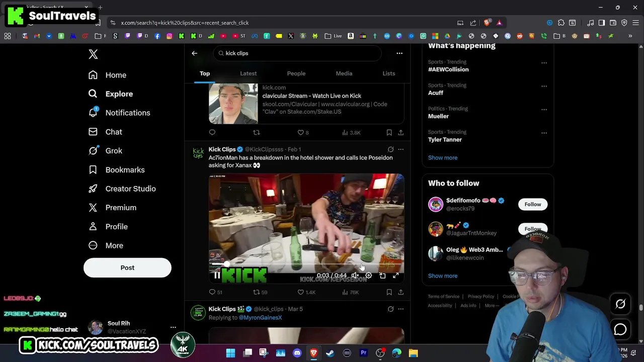Open clavicular Stream card thumbnail

click(233, 104)
